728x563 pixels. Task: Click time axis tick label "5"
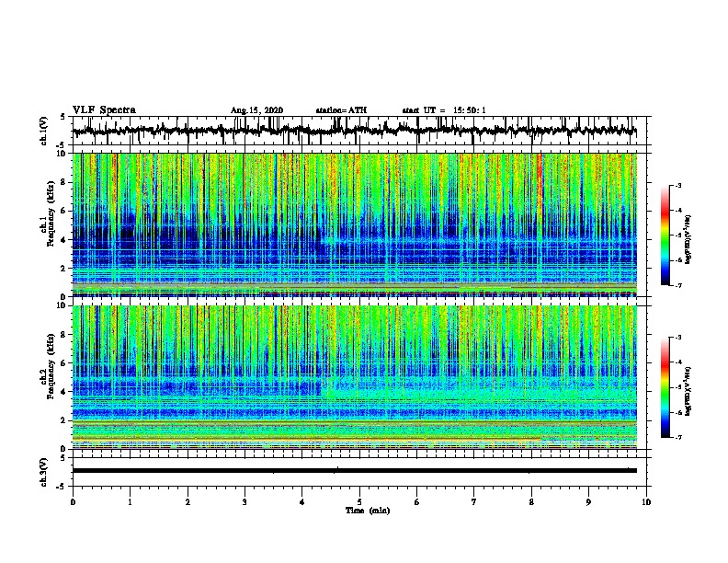click(359, 501)
